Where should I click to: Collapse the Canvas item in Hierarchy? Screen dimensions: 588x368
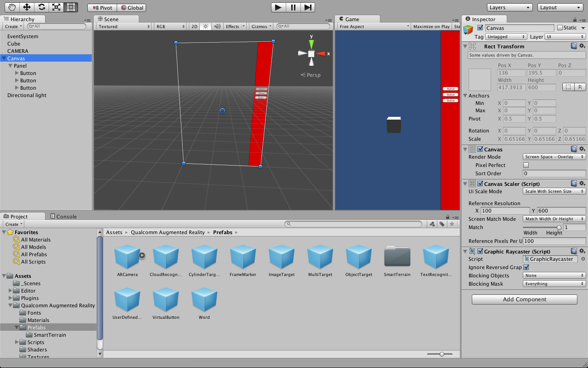pos(4,58)
